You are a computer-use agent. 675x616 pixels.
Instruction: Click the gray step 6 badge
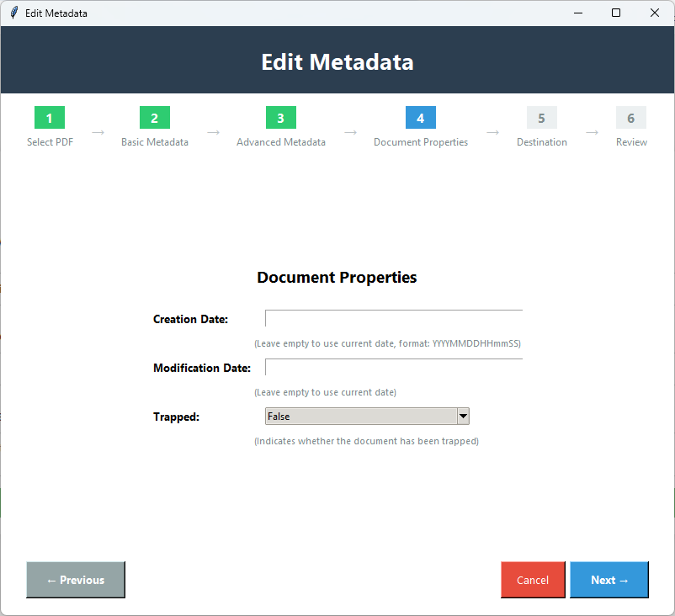tap(630, 118)
